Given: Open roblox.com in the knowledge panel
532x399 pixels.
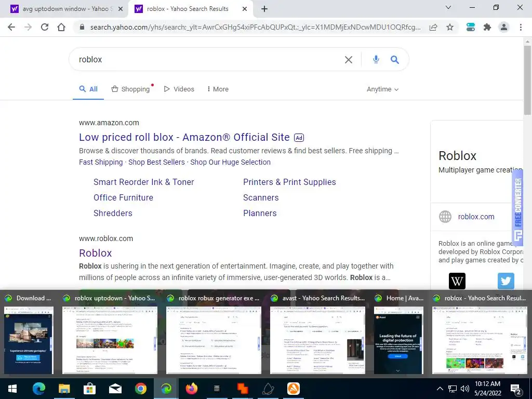Looking at the screenshot, I should point(476,217).
